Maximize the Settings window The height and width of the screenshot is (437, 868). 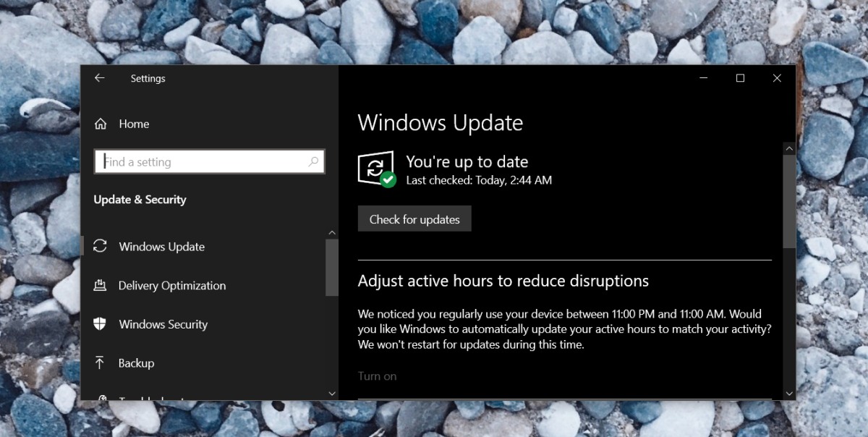pyautogui.click(x=740, y=78)
